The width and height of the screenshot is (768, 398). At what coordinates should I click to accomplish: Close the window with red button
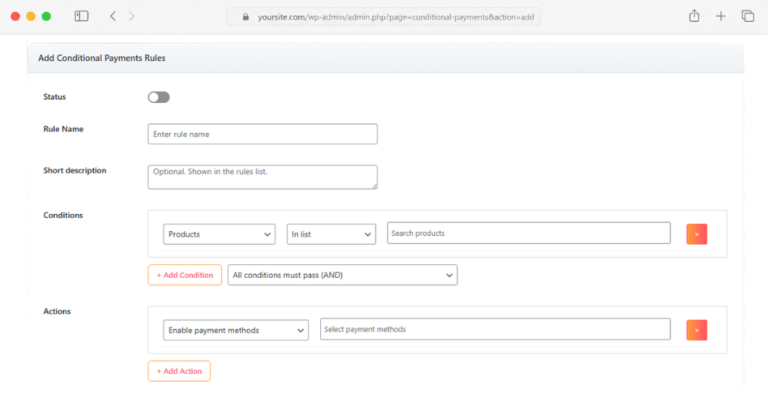(x=15, y=16)
